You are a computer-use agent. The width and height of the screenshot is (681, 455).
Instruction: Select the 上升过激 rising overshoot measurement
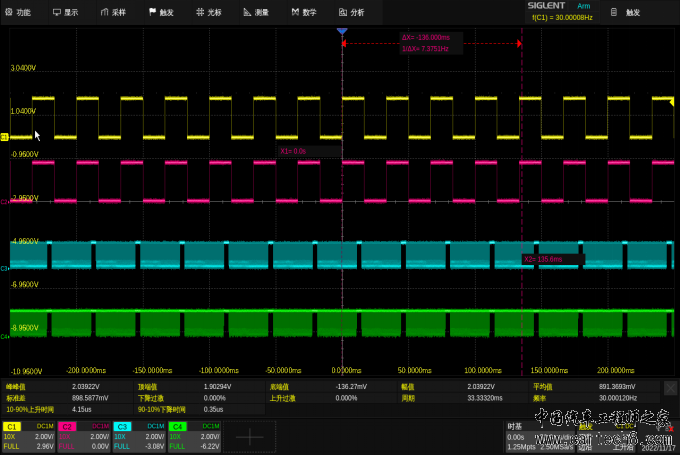click(282, 398)
